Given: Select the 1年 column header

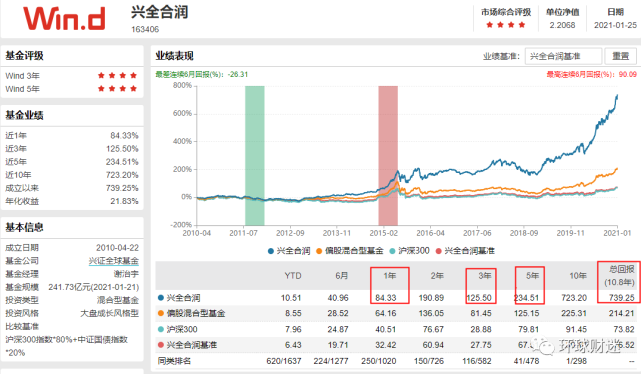Looking at the screenshot, I should point(390,276).
